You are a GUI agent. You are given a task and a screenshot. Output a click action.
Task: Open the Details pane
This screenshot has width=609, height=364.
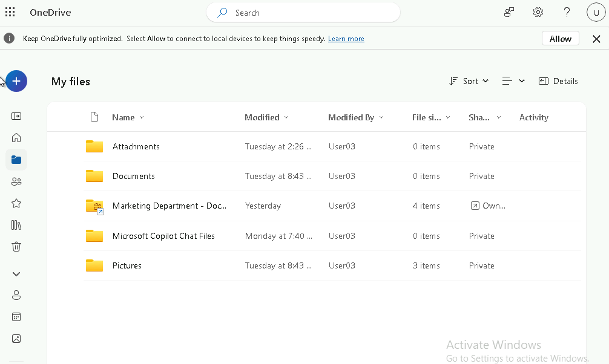558,81
